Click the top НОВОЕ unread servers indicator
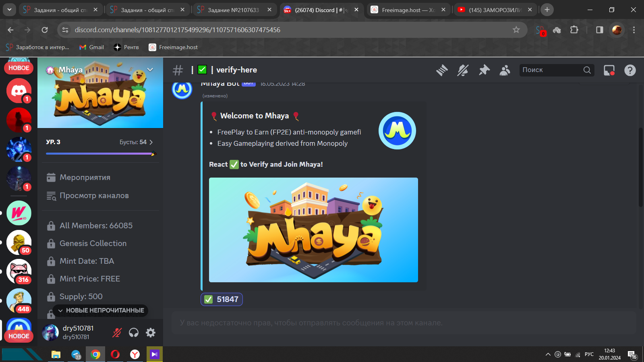This screenshot has width=644, height=362. tap(19, 68)
